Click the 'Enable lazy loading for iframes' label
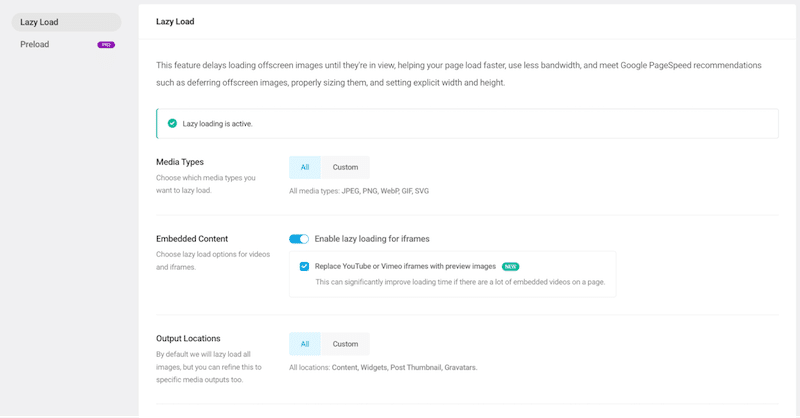The height and width of the screenshot is (418, 800). coord(372,239)
